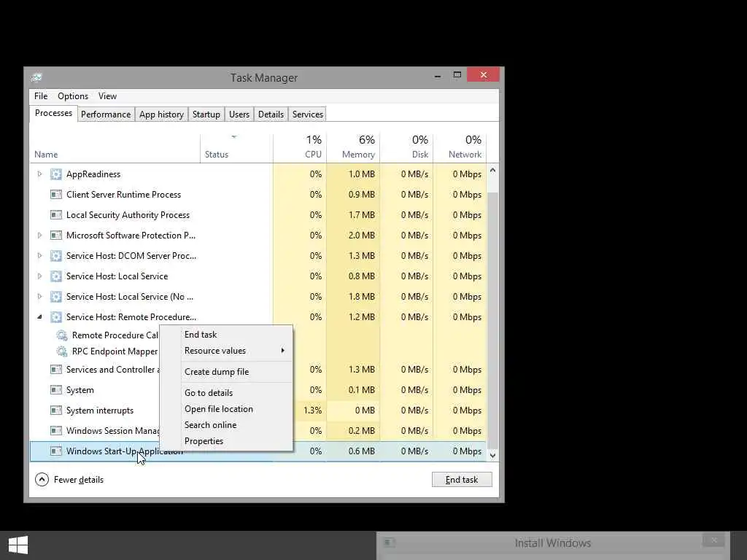
Task: Switch to the Performance tab
Action: click(106, 114)
